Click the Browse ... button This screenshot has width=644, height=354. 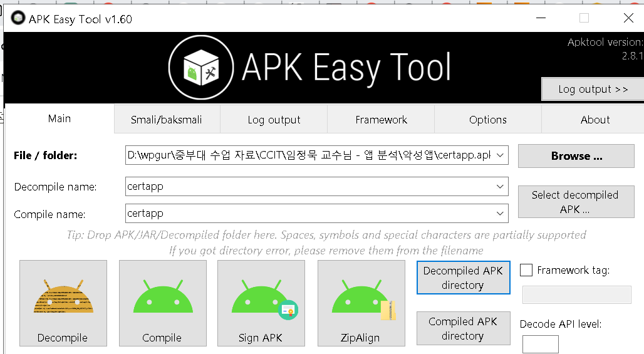pos(576,156)
